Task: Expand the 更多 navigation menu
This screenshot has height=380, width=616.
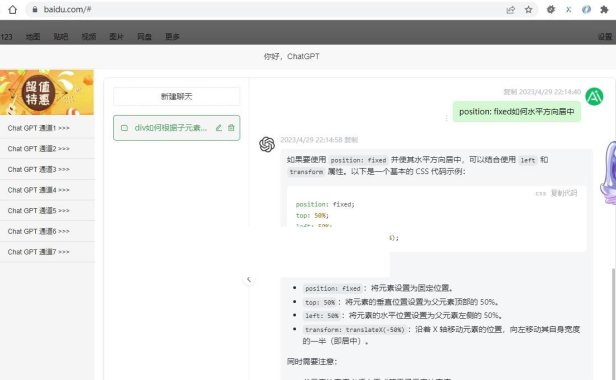Action: pyautogui.click(x=172, y=37)
